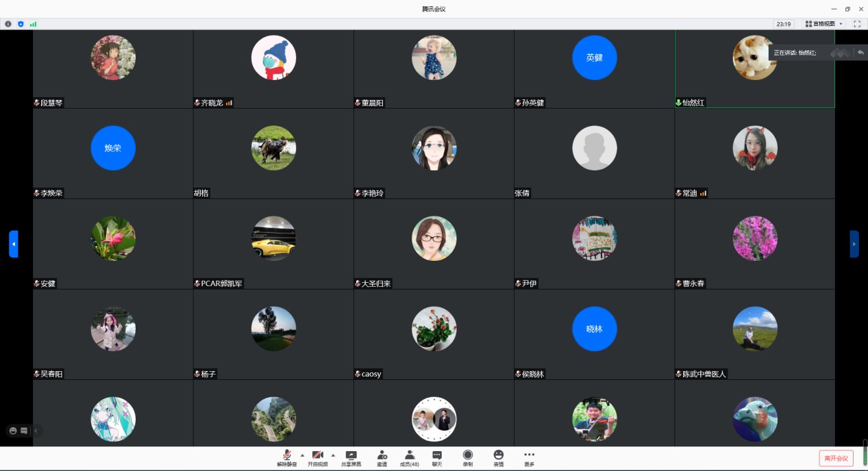This screenshot has height=471, width=868.
Task: Open the 邀请 invite participants icon
Action: pyautogui.click(x=382, y=455)
